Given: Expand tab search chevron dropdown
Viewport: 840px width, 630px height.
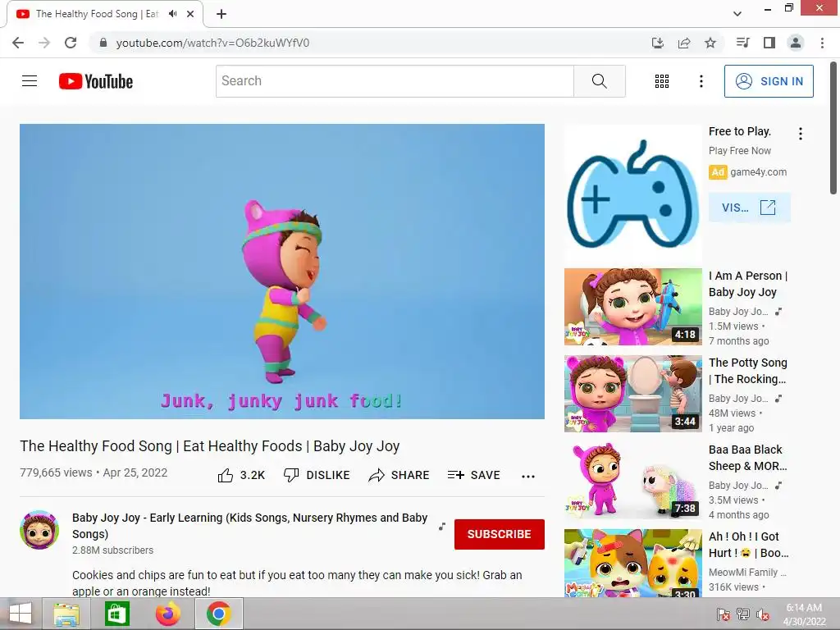Looking at the screenshot, I should click(x=737, y=14).
